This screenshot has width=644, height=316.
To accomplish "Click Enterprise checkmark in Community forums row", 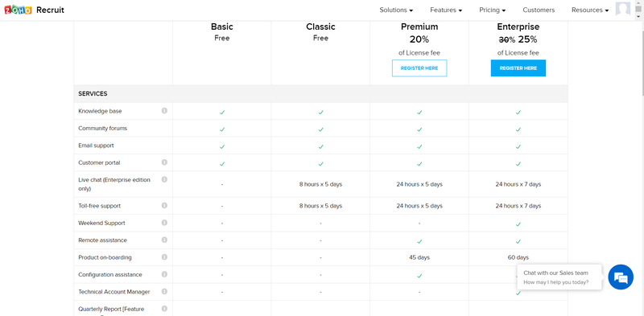I will coord(518,129).
